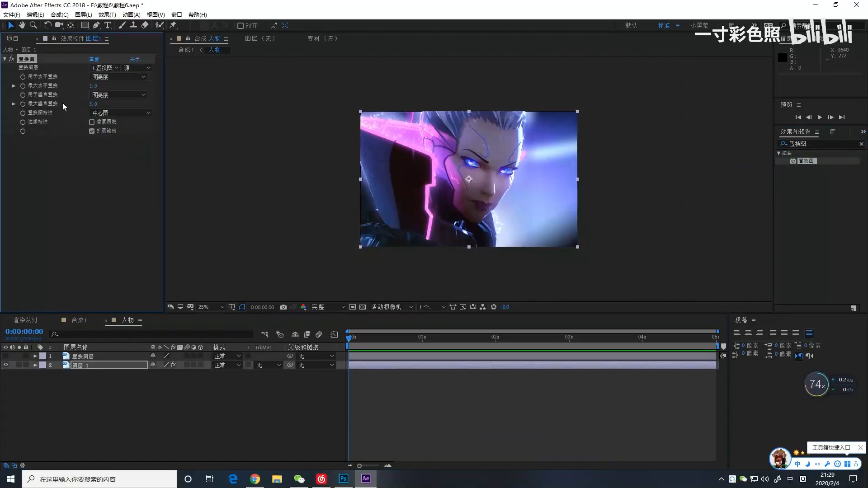Show the 置换图层 layer visibility

tap(6, 356)
